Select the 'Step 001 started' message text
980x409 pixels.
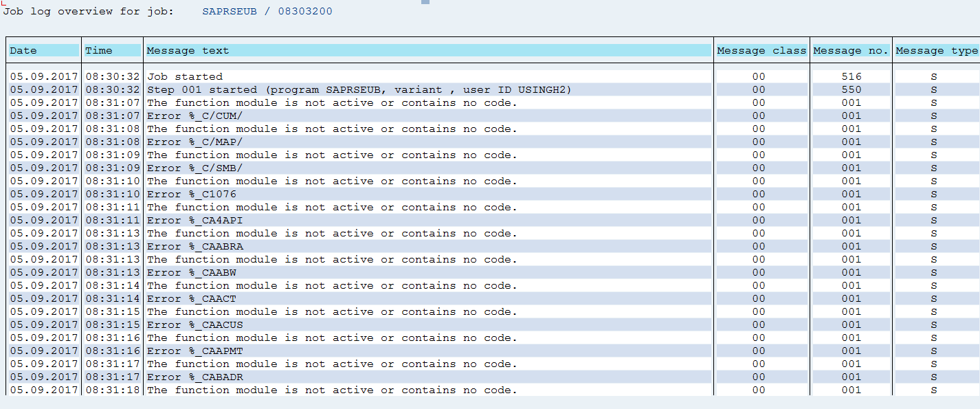(x=359, y=89)
